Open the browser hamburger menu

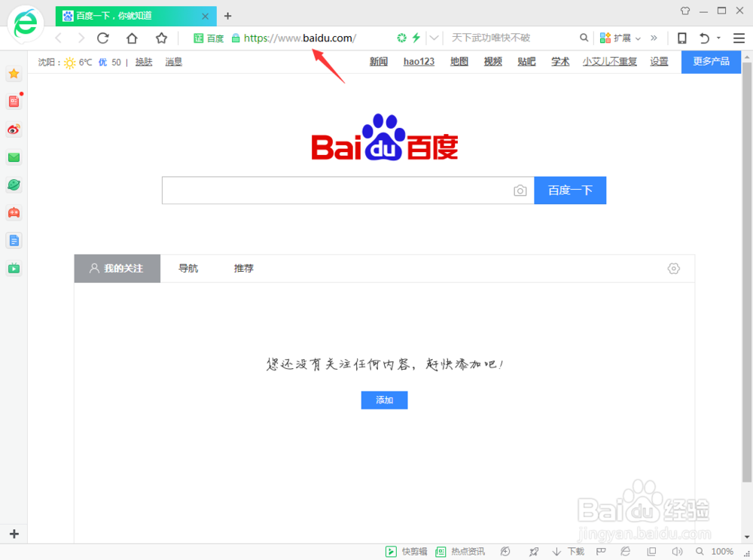(x=739, y=38)
